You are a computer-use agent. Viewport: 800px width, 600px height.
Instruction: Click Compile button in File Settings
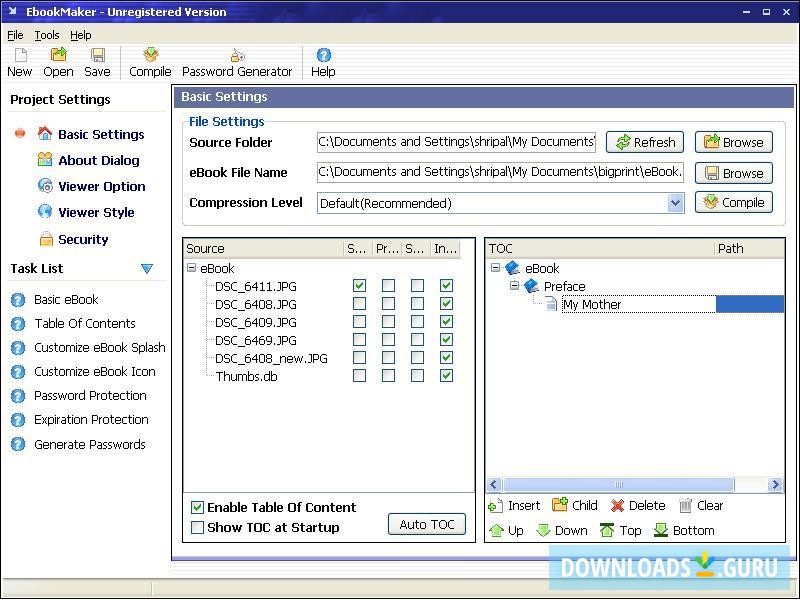point(734,203)
